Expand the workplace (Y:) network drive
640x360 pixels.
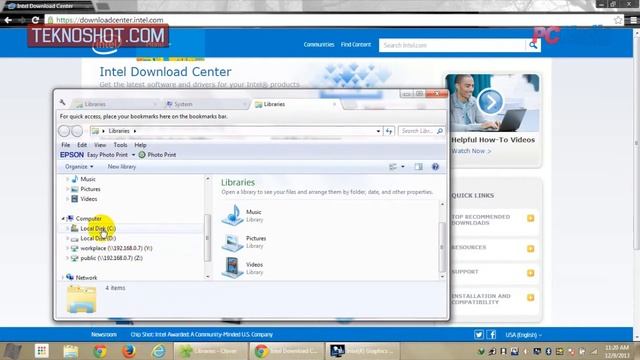point(67,248)
